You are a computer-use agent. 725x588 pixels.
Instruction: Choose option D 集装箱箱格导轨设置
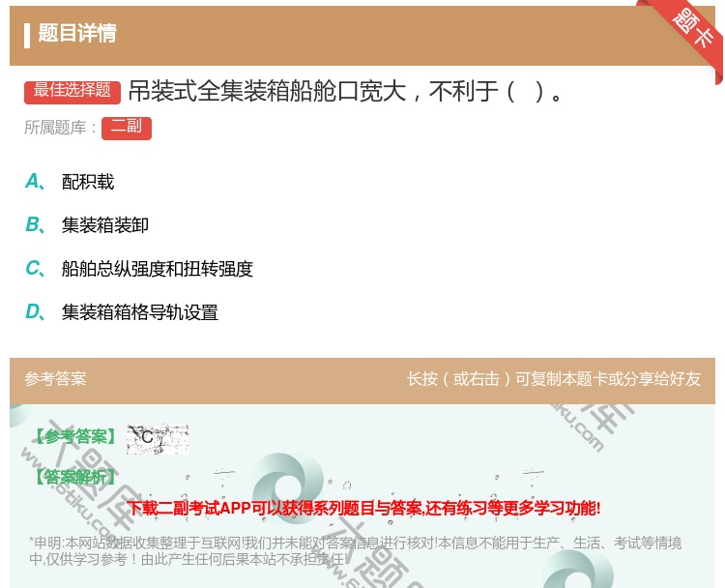tap(139, 312)
